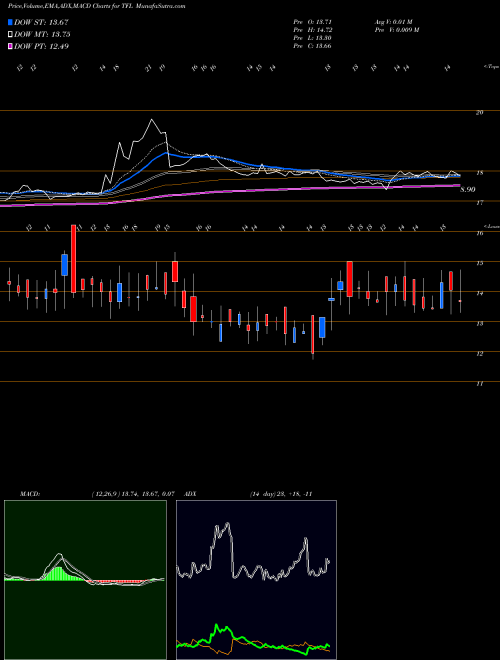The width and height of the screenshot is (500, 660).
Task: Click the '8.90' value beside the magenta line
Action: pos(468,189)
